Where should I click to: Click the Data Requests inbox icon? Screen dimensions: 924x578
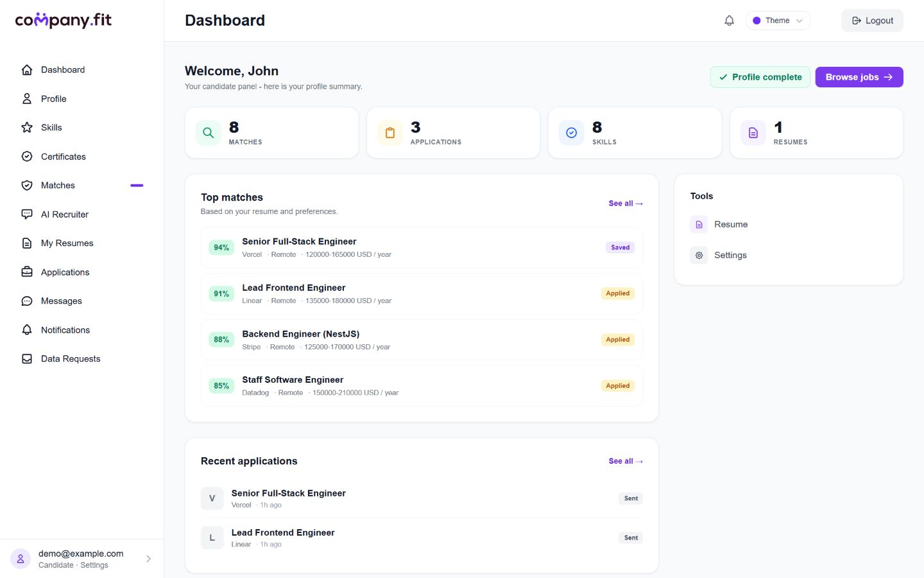coord(27,359)
